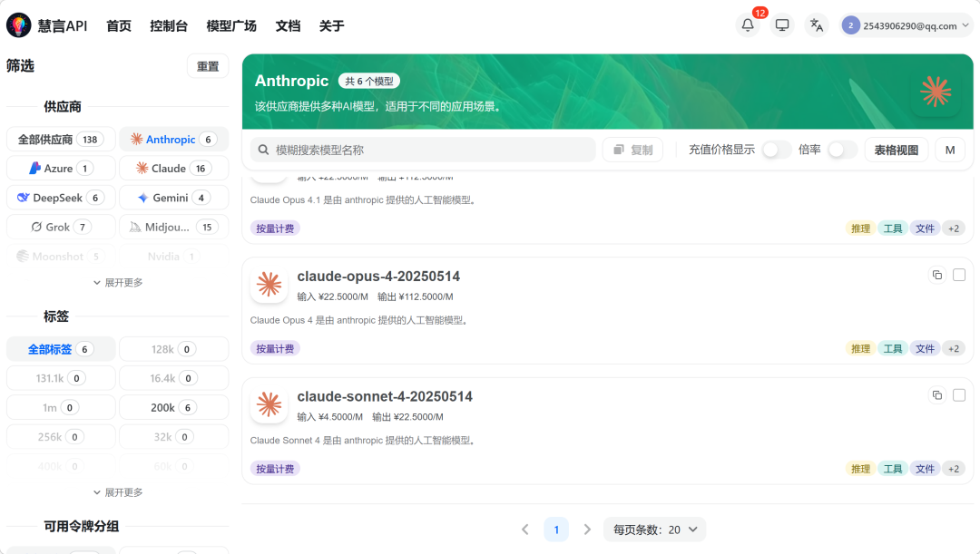Open the notification bell with 12 alerts

747,25
